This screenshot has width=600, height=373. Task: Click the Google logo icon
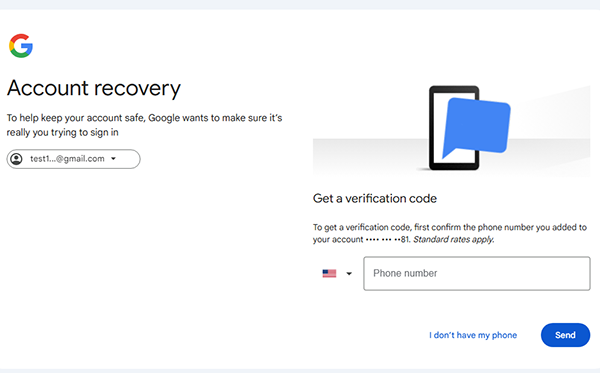point(21,46)
